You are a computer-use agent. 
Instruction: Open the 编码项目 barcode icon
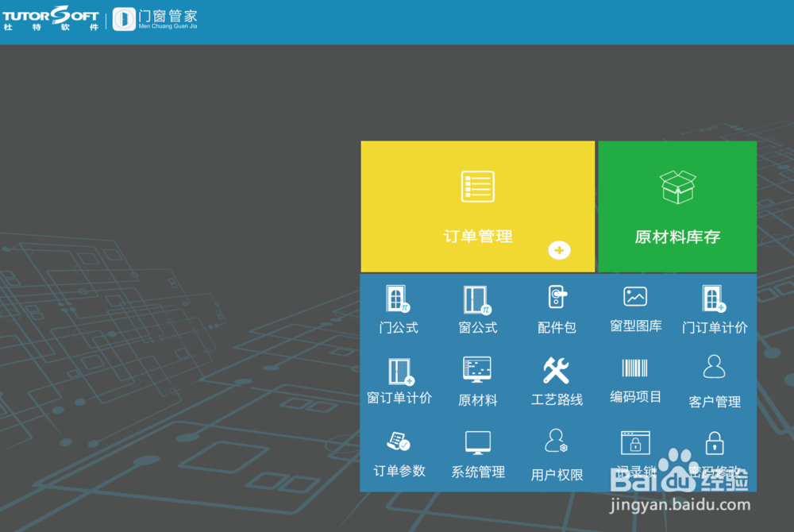[x=635, y=368]
